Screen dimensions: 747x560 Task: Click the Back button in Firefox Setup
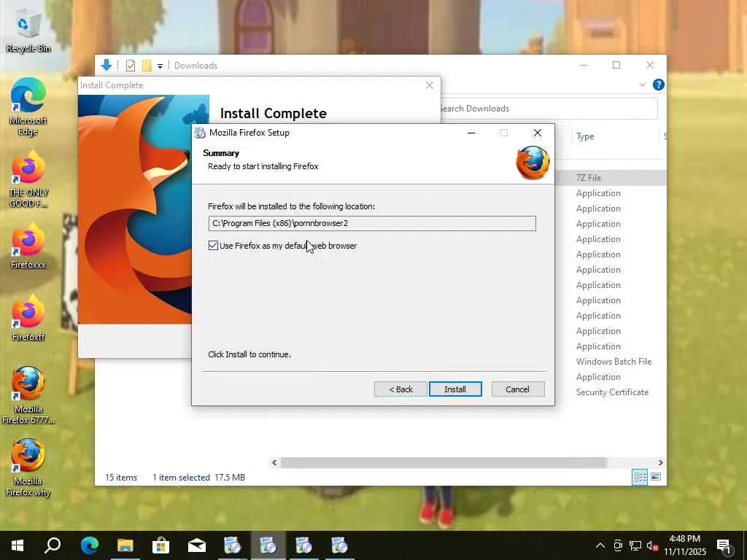[x=400, y=389]
